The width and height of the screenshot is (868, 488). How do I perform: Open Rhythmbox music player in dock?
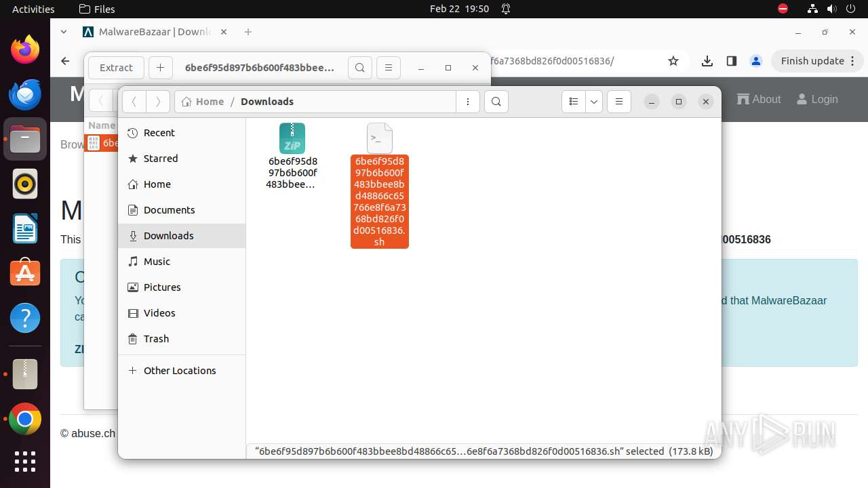coord(25,184)
